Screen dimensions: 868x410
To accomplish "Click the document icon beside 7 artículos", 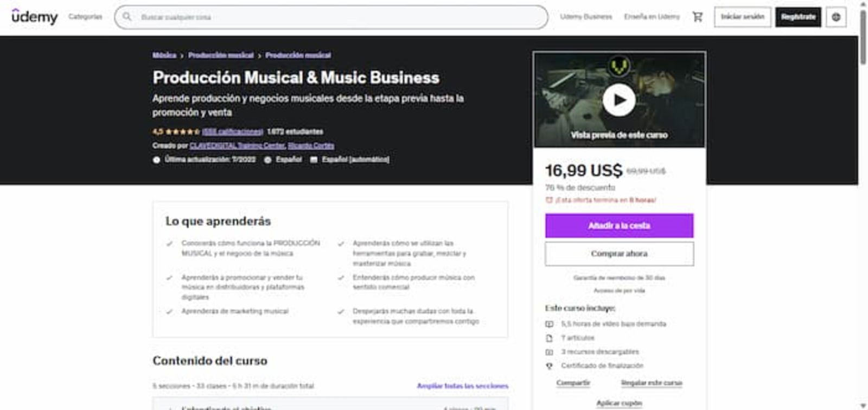I will (549, 338).
